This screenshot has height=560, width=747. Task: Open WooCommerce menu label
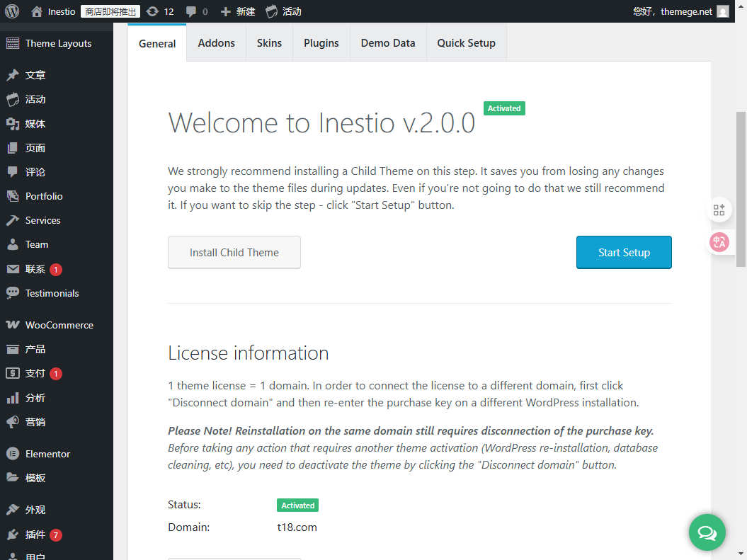tap(59, 325)
